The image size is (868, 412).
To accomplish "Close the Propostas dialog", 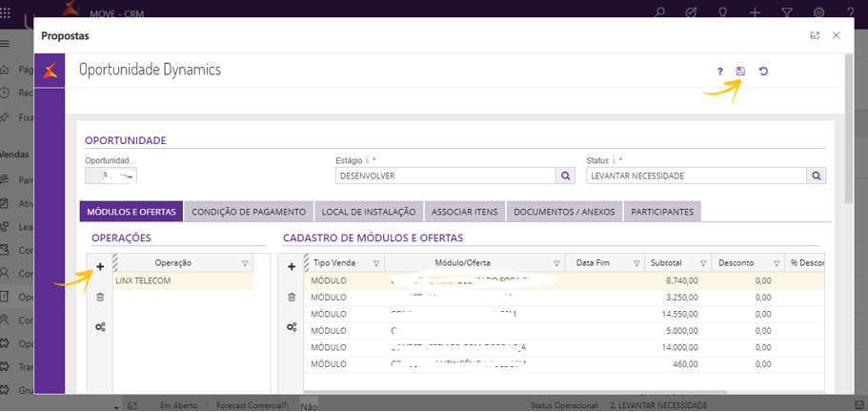I will [836, 35].
